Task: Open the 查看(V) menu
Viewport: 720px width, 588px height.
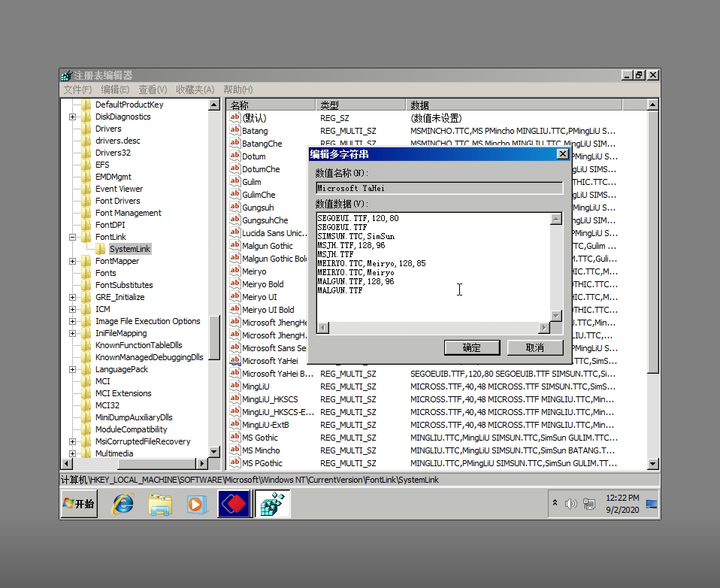Action: (153, 89)
